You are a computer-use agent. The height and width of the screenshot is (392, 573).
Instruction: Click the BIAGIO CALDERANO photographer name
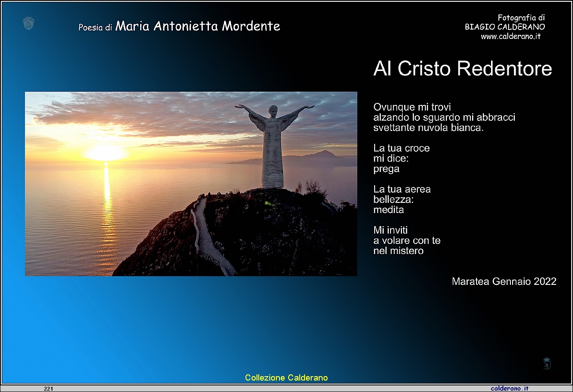(505, 27)
